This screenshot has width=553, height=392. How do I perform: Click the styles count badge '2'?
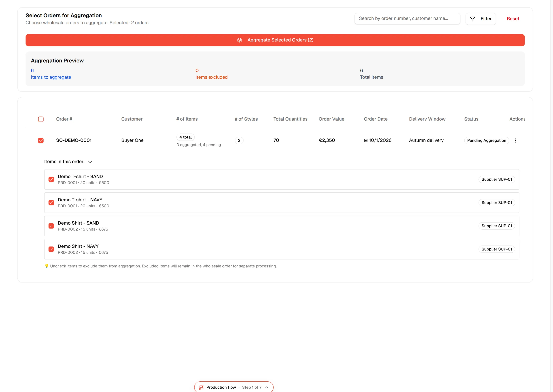click(239, 141)
